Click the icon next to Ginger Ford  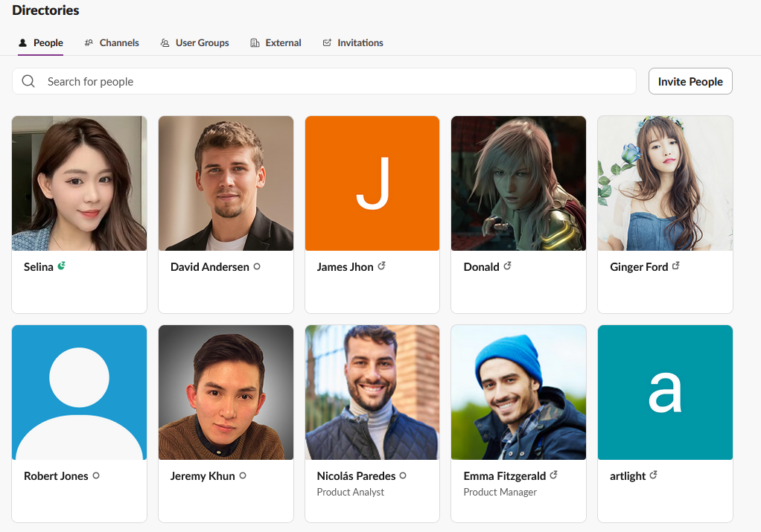(676, 266)
